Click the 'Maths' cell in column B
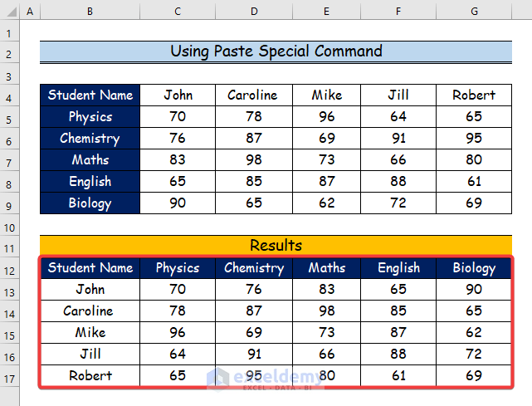This screenshot has height=406, width=532. [90, 160]
